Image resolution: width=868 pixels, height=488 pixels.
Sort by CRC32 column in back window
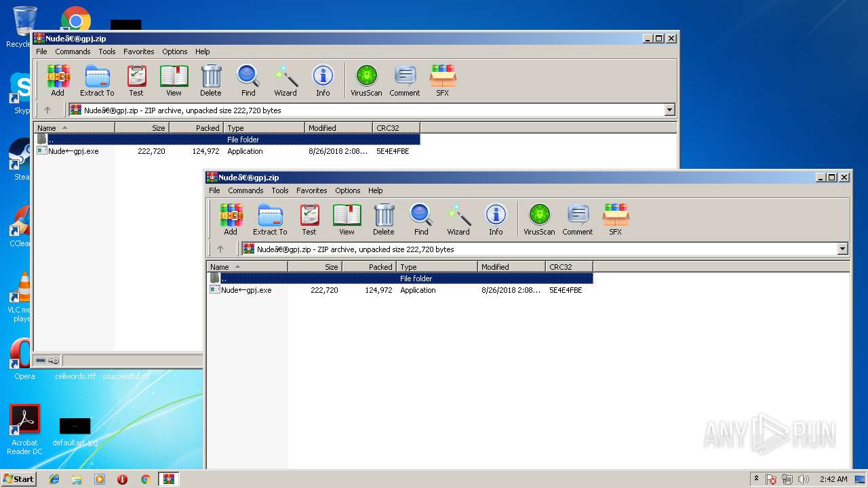click(x=397, y=127)
